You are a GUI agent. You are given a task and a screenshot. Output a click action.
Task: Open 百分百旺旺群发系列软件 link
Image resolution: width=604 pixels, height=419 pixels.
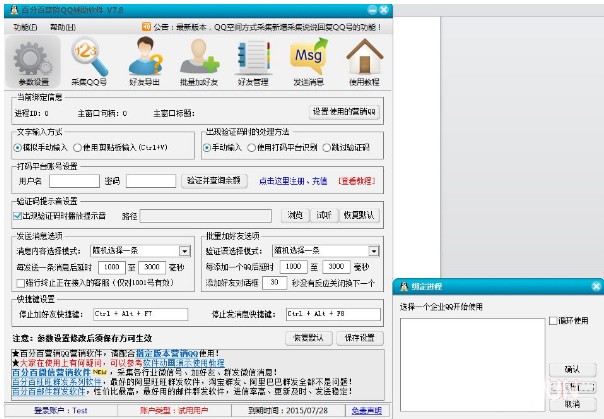(x=57, y=382)
